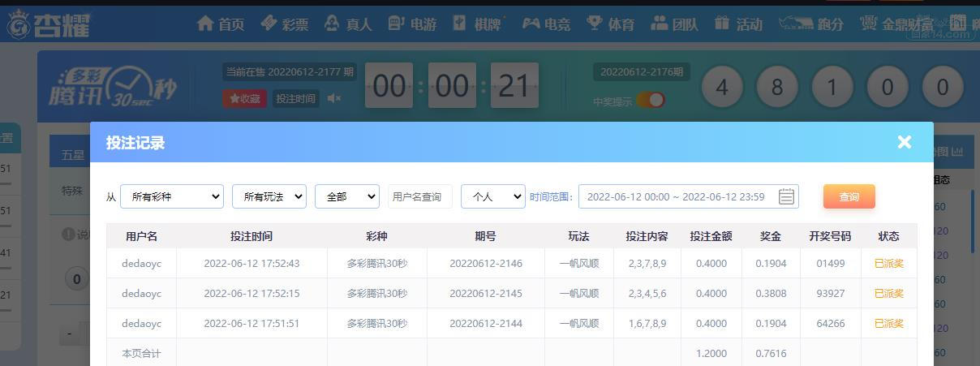
Task: Open the calendar icon in time range
Action: [786, 196]
